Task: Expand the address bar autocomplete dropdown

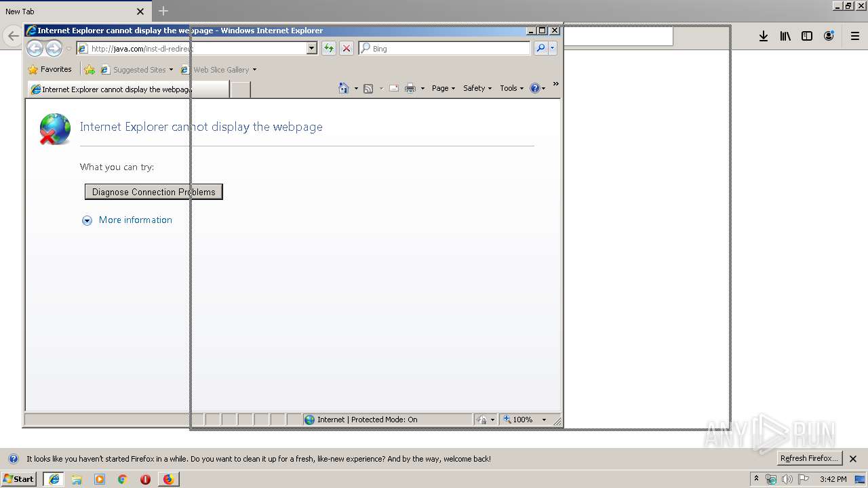Action: (312, 48)
